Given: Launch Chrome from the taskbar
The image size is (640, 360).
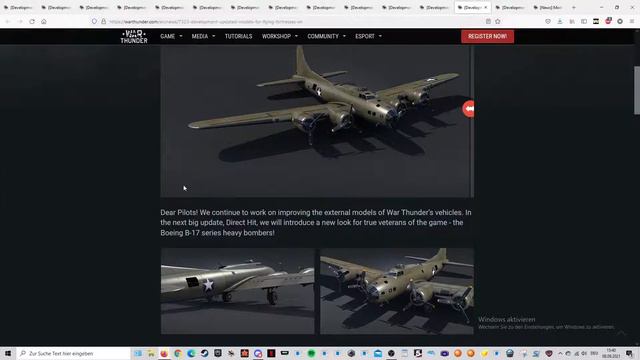Looking at the screenshot, I should point(178,353).
